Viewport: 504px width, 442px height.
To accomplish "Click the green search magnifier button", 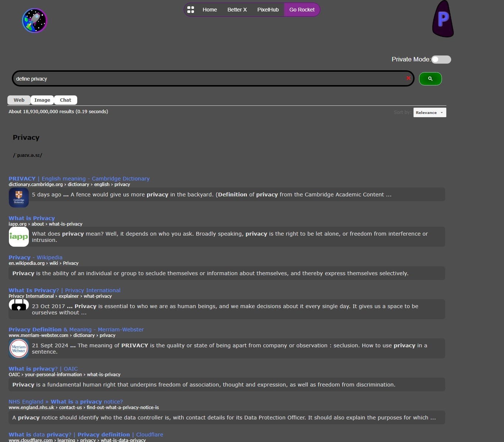I will tap(430, 79).
